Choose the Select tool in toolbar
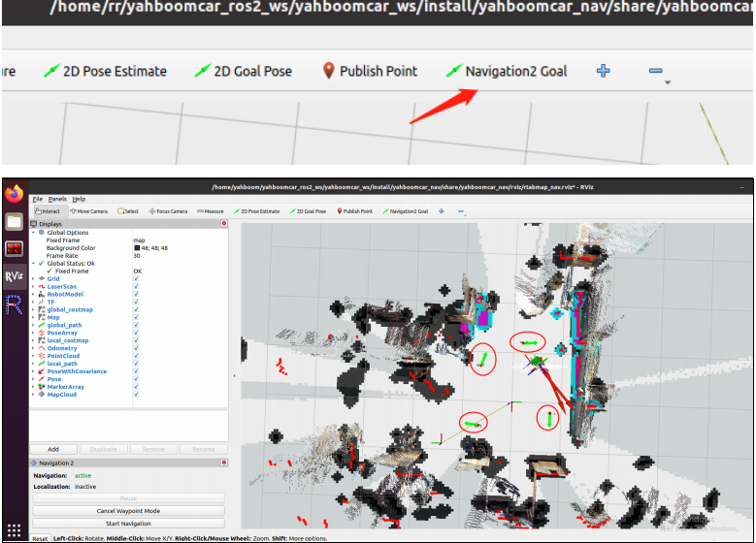The image size is (756, 543). [129, 210]
